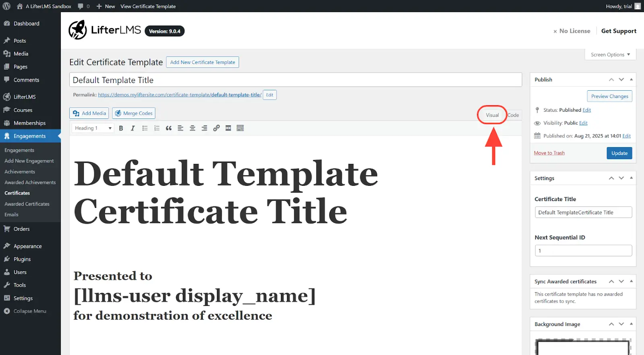Move the Publish panel up
The width and height of the screenshot is (644, 355).
point(611,79)
